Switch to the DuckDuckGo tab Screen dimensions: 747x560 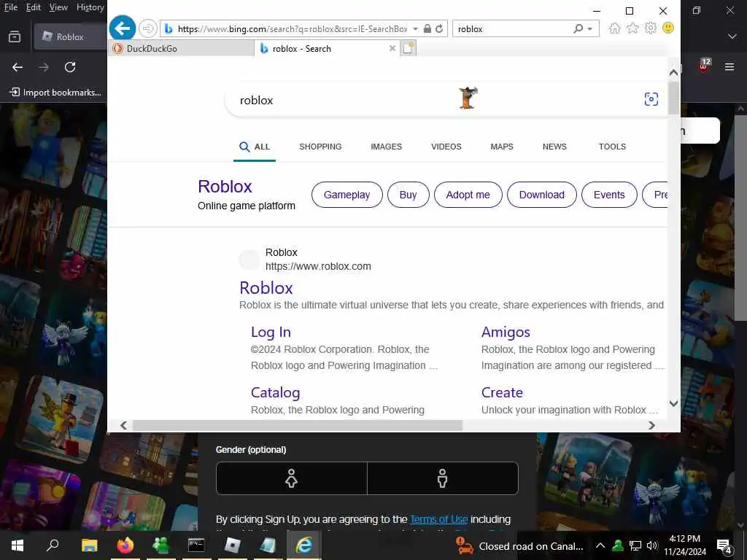(x=181, y=49)
